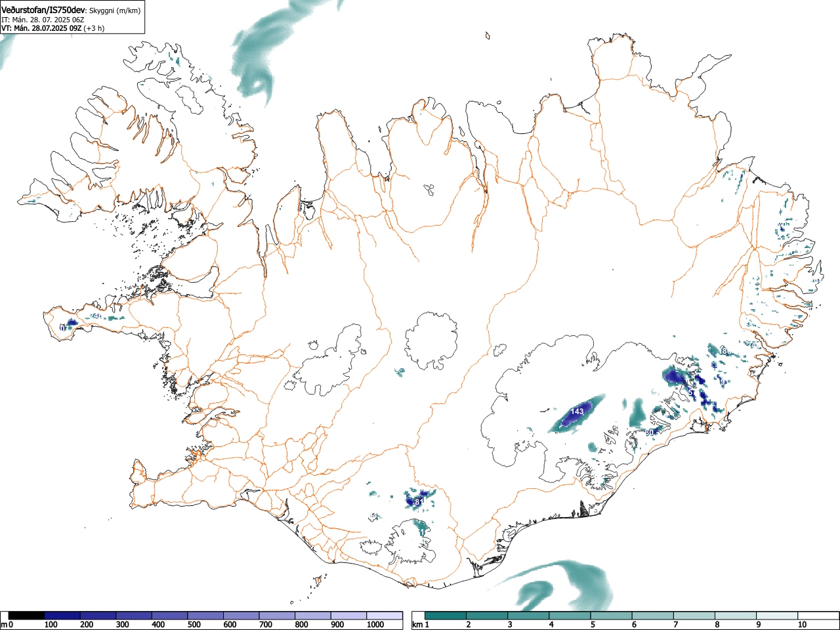Click the 'm' unit label on the left legend
The height and width of the screenshot is (630, 840).
tap(4, 625)
